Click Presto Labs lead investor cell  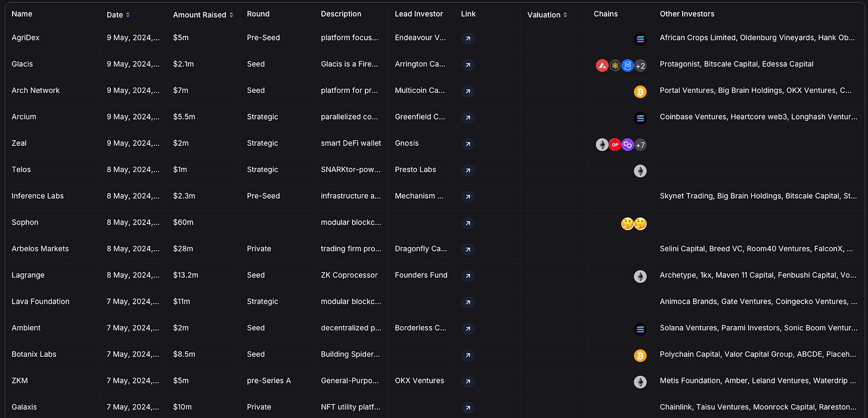point(416,170)
